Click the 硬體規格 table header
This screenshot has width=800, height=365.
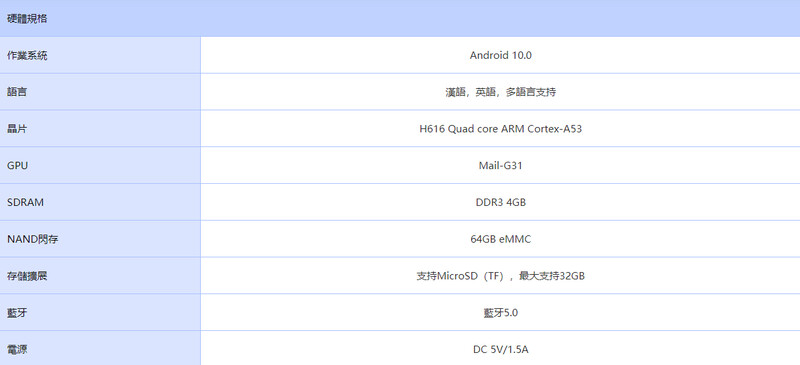tap(400, 18)
